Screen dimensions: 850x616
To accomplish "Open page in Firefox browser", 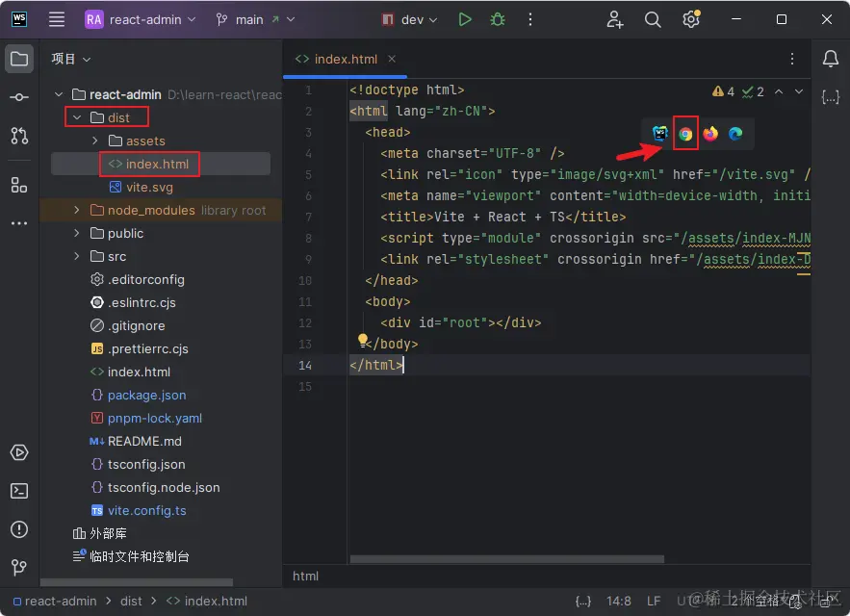I will [x=710, y=134].
